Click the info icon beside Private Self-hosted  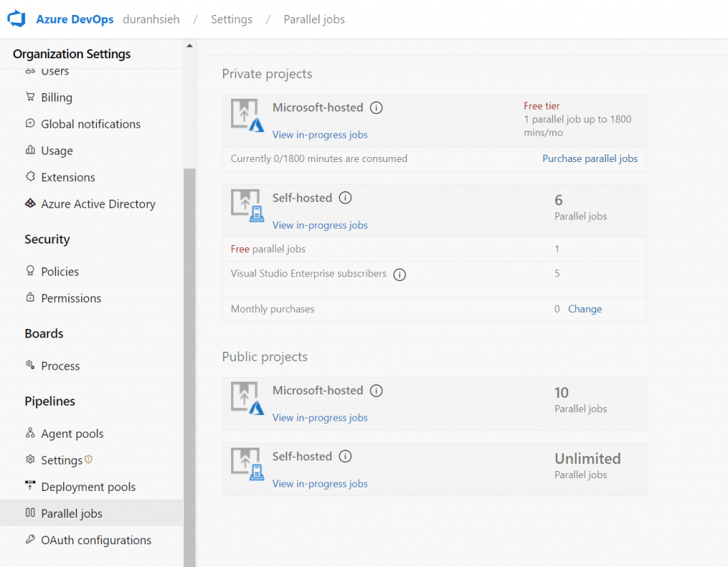pos(346,198)
